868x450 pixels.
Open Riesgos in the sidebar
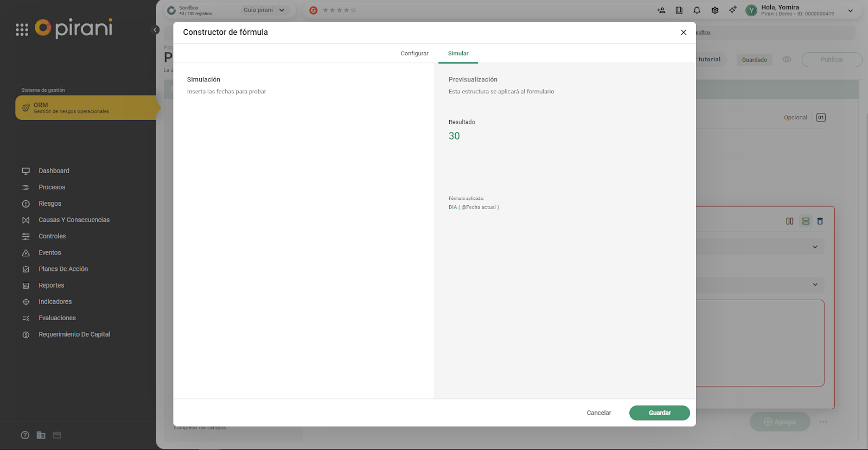click(x=50, y=204)
